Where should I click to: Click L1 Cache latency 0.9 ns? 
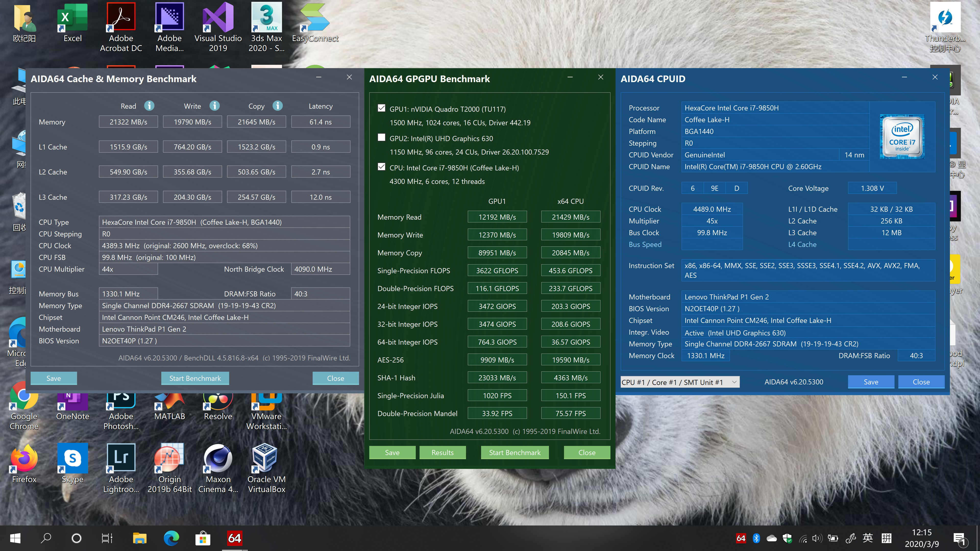(x=321, y=147)
